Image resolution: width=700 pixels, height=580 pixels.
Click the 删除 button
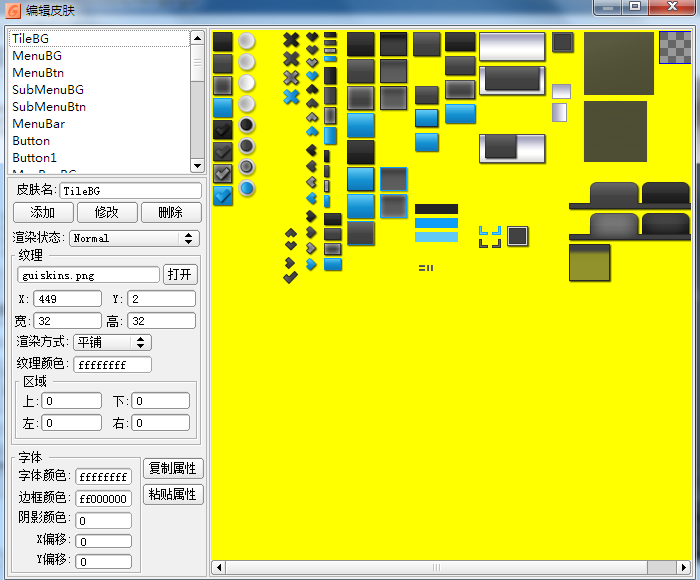point(171,212)
